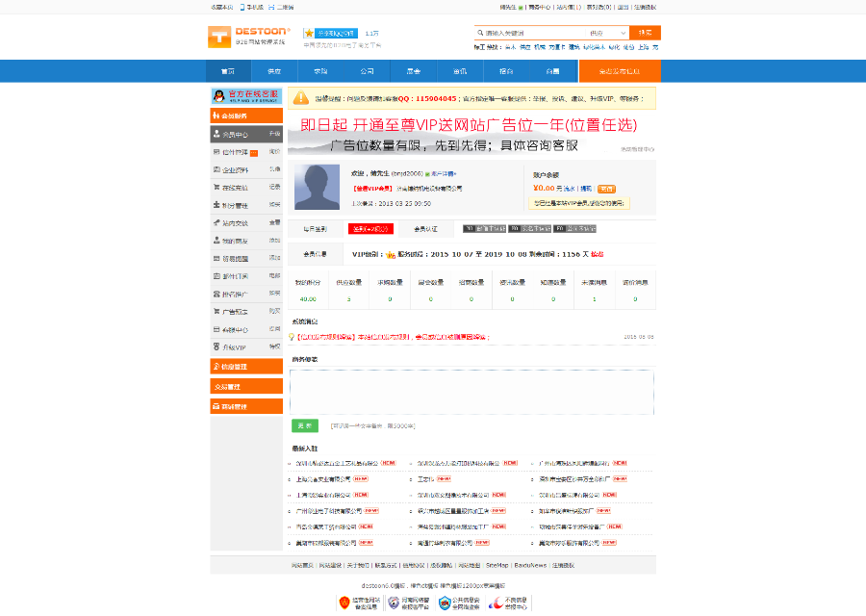The width and height of the screenshot is (866, 616).
Task: Click the 在线充值 recharge sidebar icon
Action: tap(216, 188)
